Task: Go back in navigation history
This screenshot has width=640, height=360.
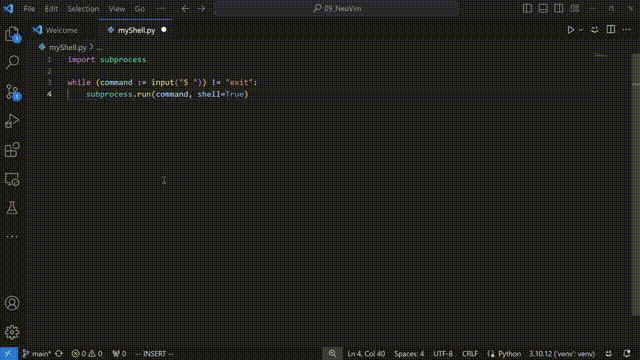Action: pyautogui.click(x=185, y=9)
